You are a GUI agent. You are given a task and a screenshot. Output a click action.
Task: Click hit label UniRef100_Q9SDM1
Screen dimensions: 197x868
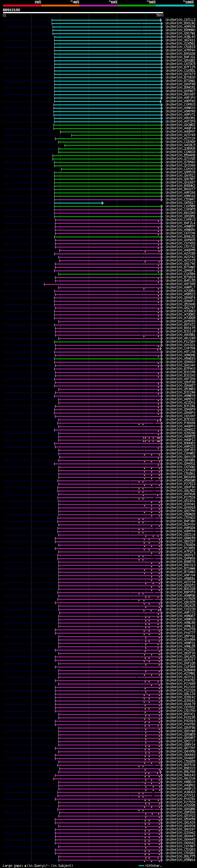point(180,216)
